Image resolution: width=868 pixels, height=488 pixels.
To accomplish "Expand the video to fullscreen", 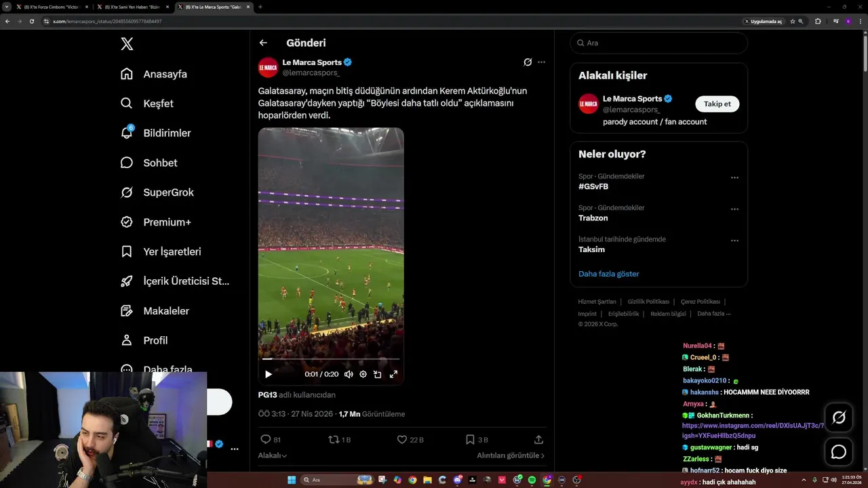I will (x=393, y=374).
